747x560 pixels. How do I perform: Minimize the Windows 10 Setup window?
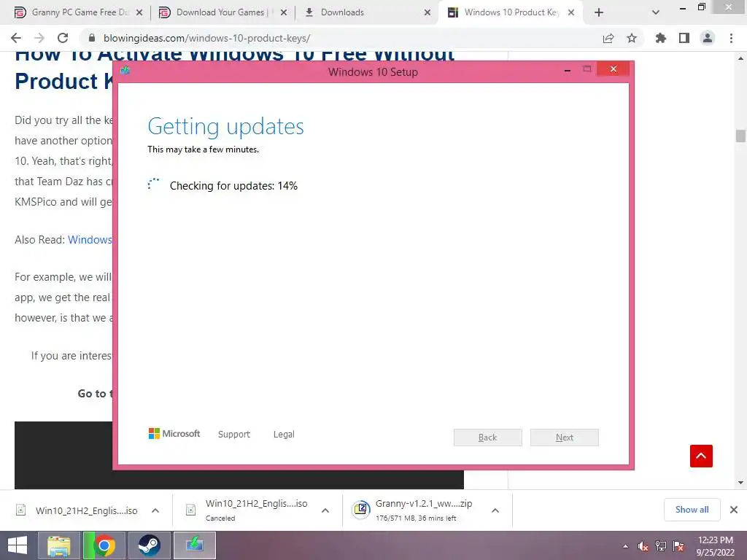tap(568, 70)
